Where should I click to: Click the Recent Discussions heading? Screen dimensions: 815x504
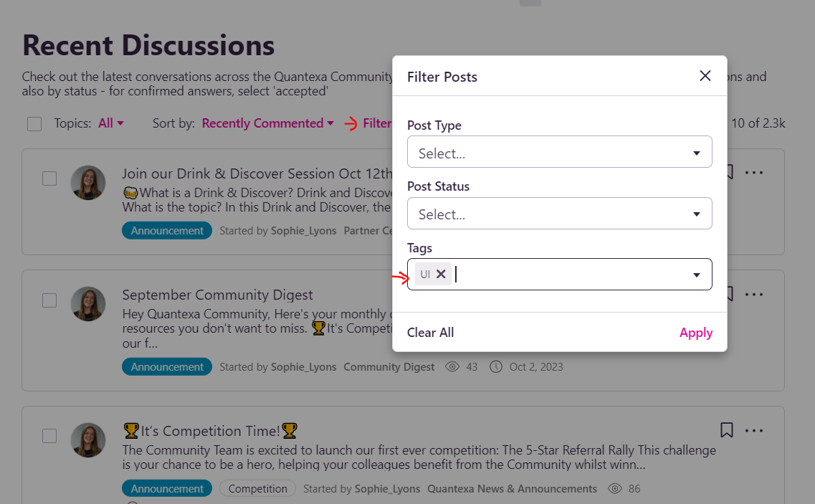[x=148, y=45]
